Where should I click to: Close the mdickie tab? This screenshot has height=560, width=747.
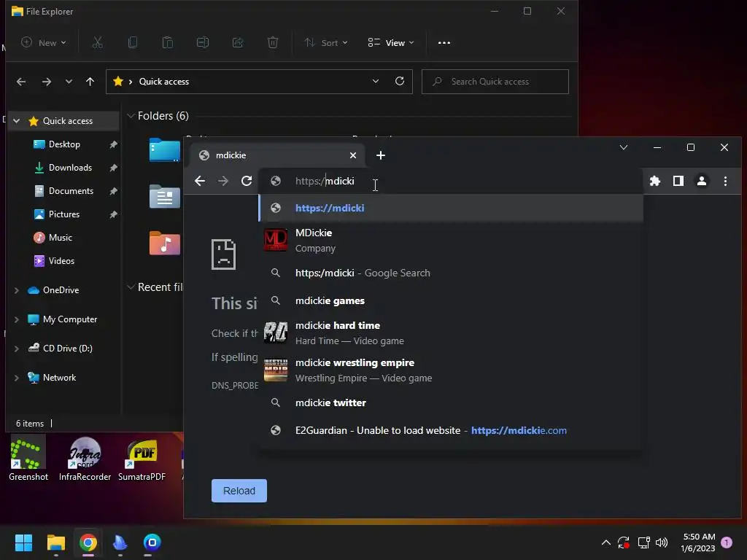(x=353, y=155)
